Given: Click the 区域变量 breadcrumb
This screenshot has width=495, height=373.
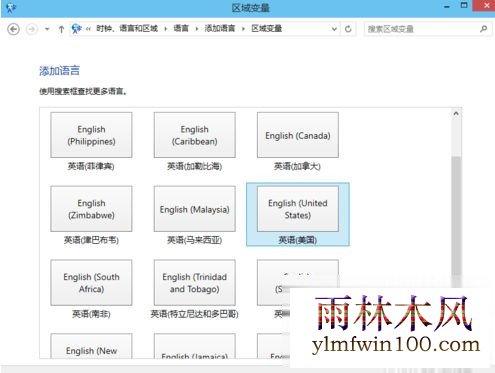Looking at the screenshot, I should [267, 29].
